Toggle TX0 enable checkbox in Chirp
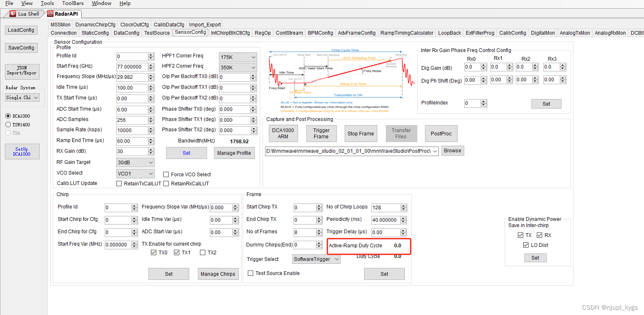 point(154,253)
